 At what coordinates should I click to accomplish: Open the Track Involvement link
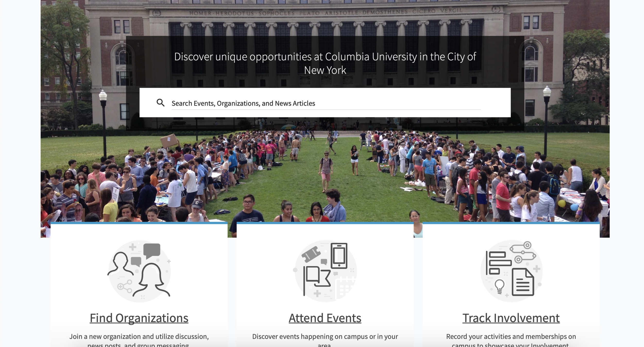[511, 318]
